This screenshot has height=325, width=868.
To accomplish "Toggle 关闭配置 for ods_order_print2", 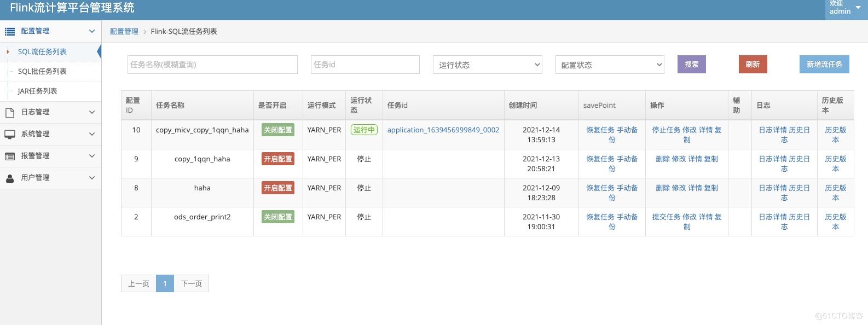I will click(x=278, y=217).
